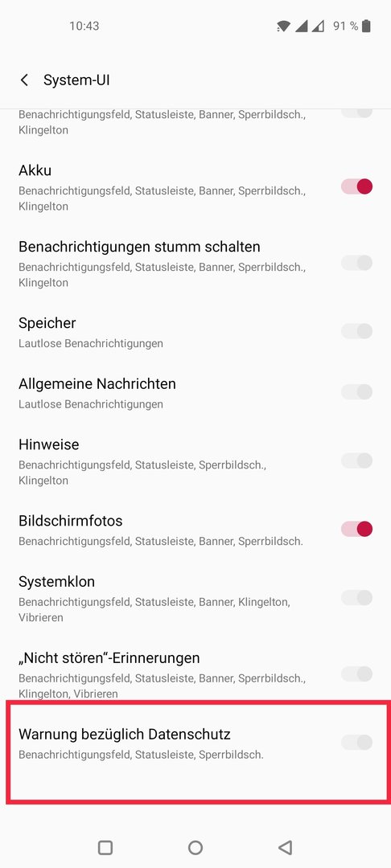The image size is (391, 868).
Task: Tap the battery icon in status bar
Action: [x=366, y=26]
